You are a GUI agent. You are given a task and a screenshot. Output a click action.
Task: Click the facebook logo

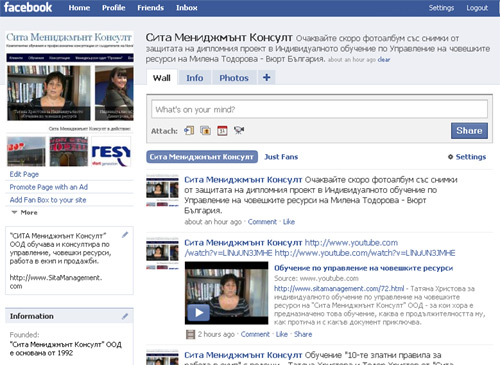point(28,7)
